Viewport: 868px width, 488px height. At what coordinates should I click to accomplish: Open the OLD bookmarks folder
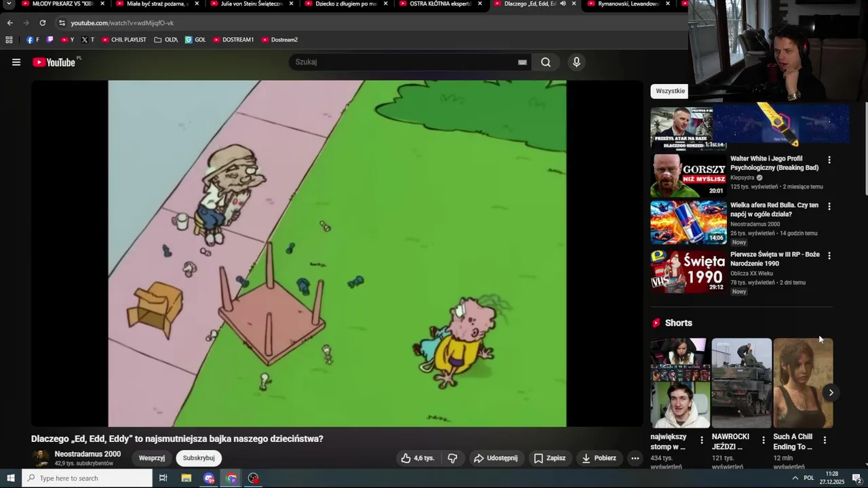pos(166,40)
